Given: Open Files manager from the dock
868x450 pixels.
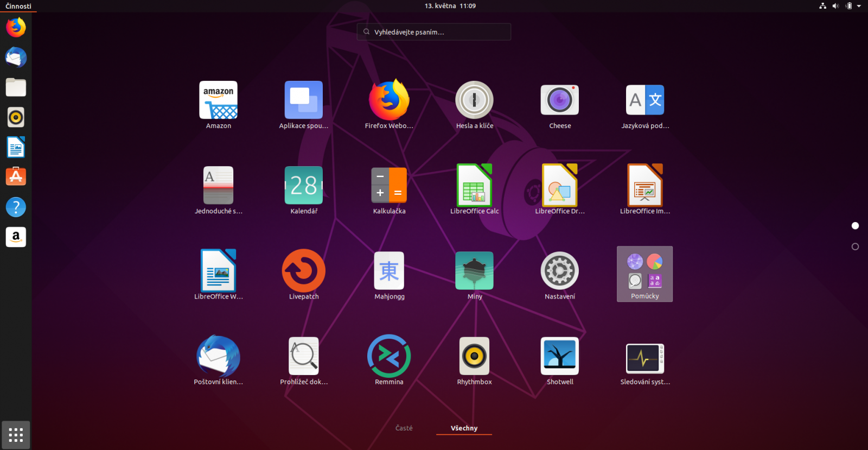Looking at the screenshot, I should pyautogui.click(x=16, y=87).
